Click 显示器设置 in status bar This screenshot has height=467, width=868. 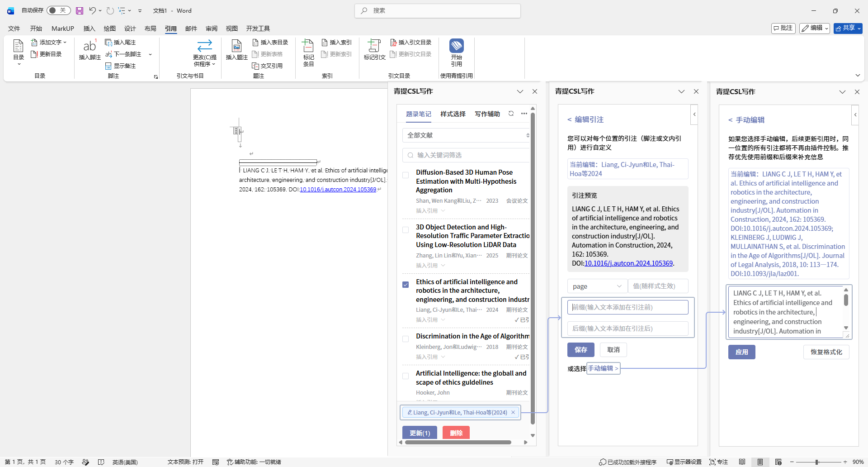pos(684,462)
